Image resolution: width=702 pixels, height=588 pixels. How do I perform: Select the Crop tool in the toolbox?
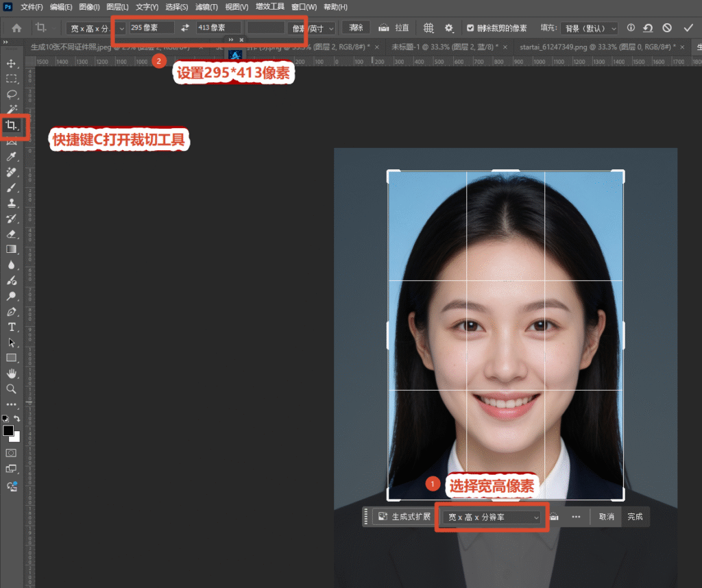[x=11, y=125]
